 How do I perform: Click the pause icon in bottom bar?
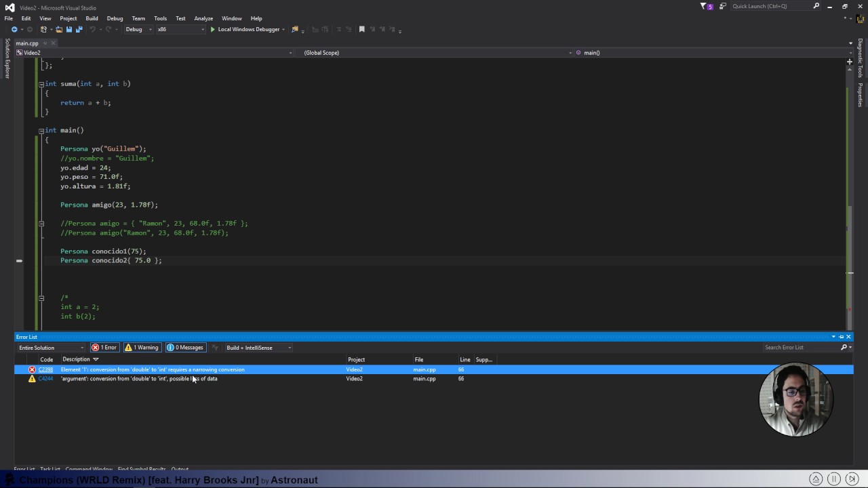(x=834, y=479)
